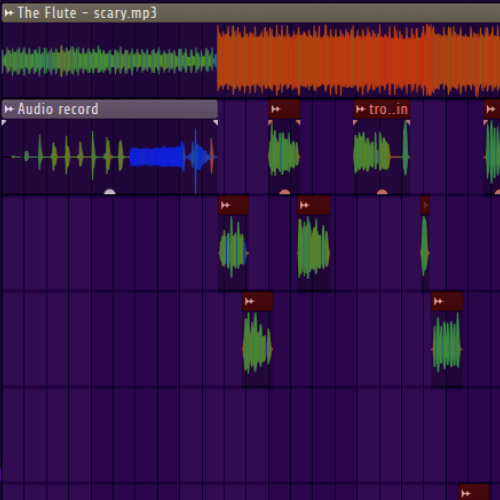Select orange loud section of Flute waveform

click(x=358, y=60)
